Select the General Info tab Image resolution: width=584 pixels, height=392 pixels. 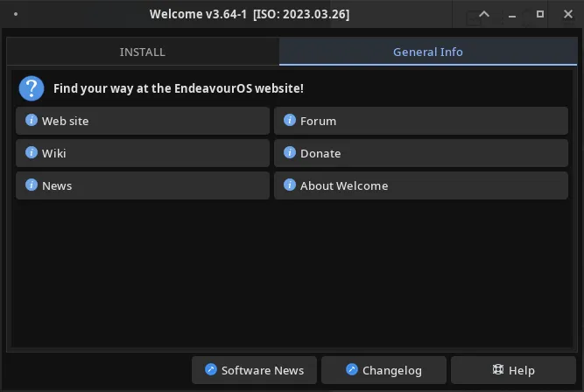(x=428, y=52)
